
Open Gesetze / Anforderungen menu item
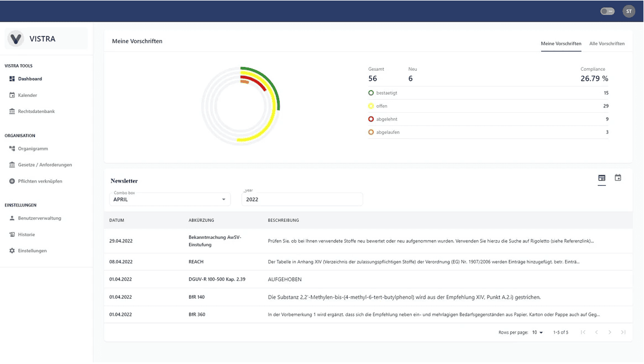[x=45, y=165]
